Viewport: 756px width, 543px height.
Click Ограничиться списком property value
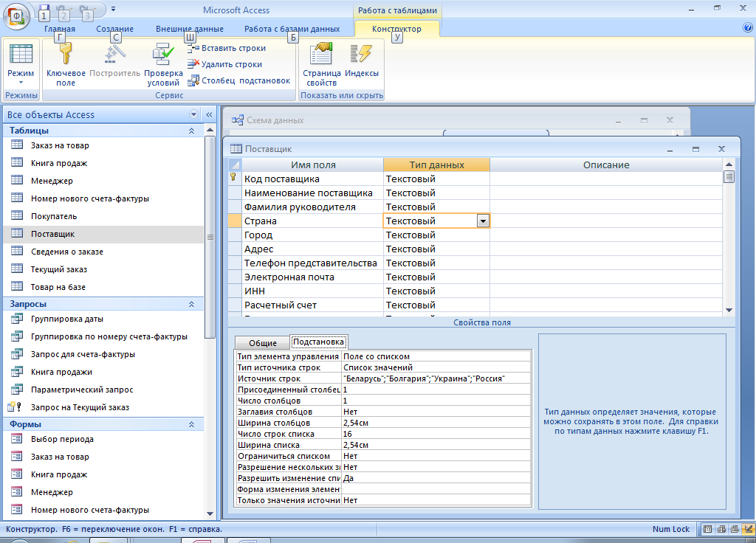(436, 456)
